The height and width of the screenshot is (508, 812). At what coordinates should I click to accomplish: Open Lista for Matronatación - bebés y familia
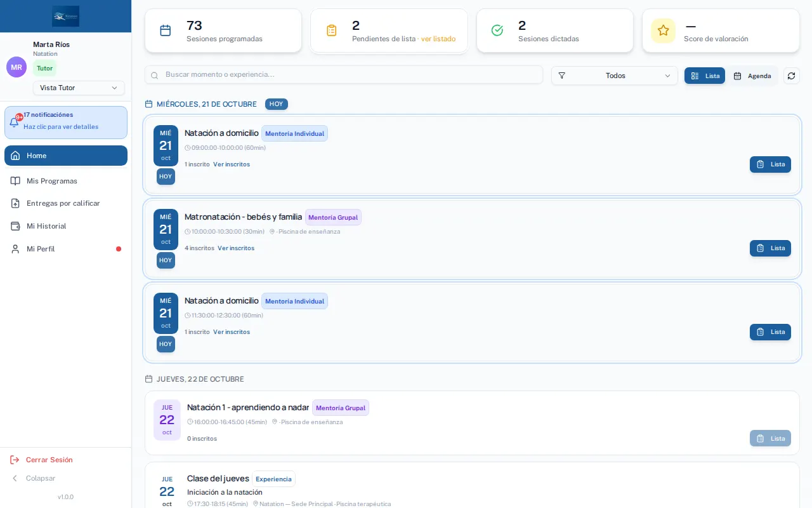pos(770,248)
